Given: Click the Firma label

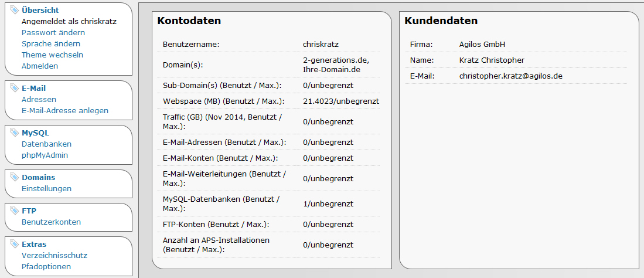Looking at the screenshot, I should (x=421, y=44).
